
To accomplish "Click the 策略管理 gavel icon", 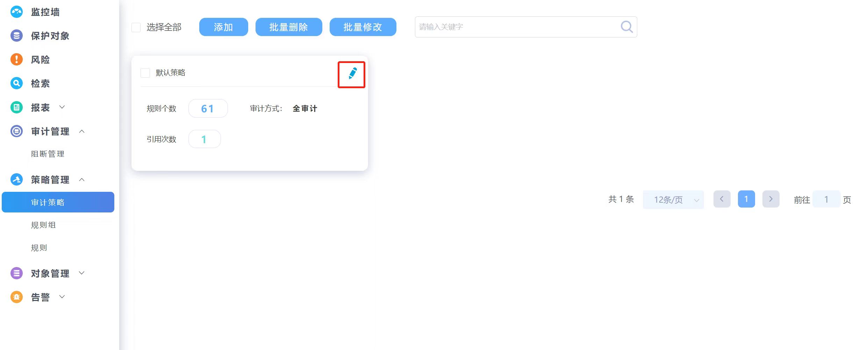I will pyautogui.click(x=16, y=180).
